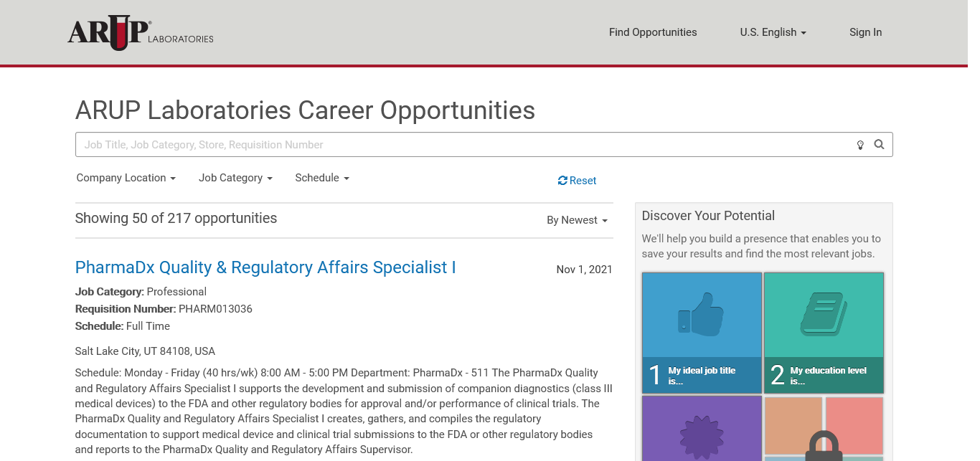Click the Reset refresh icon
The width and height of the screenshot is (980, 461).
(562, 181)
